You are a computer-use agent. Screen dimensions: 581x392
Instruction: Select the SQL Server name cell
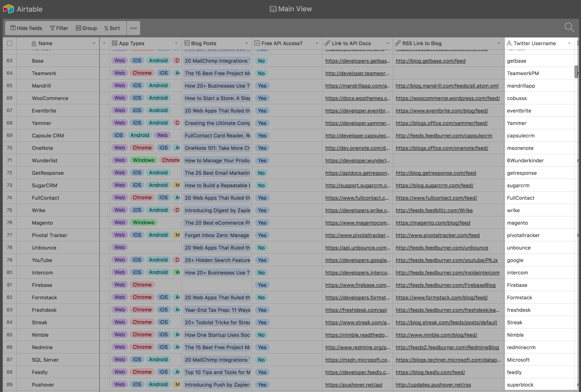pos(58,360)
